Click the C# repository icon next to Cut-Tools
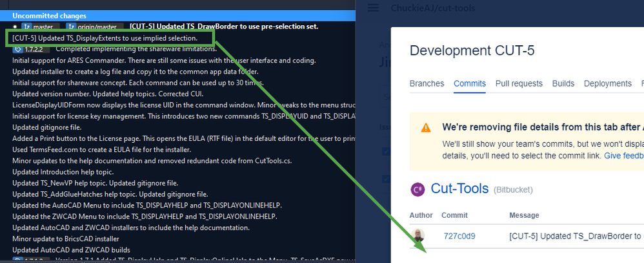The height and width of the screenshot is (263, 644). [x=418, y=189]
